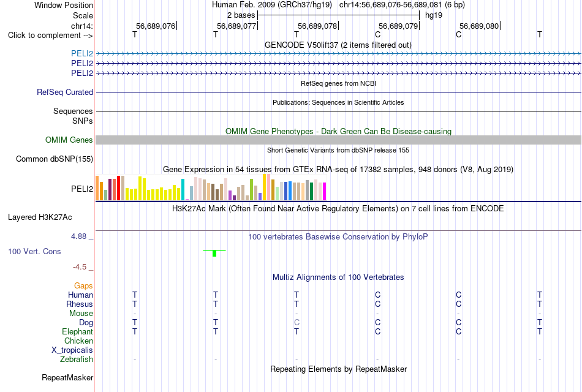Click position number 56,689,076 on the ruler
Viewport: 582px width, 392px height.
(156, 26)
